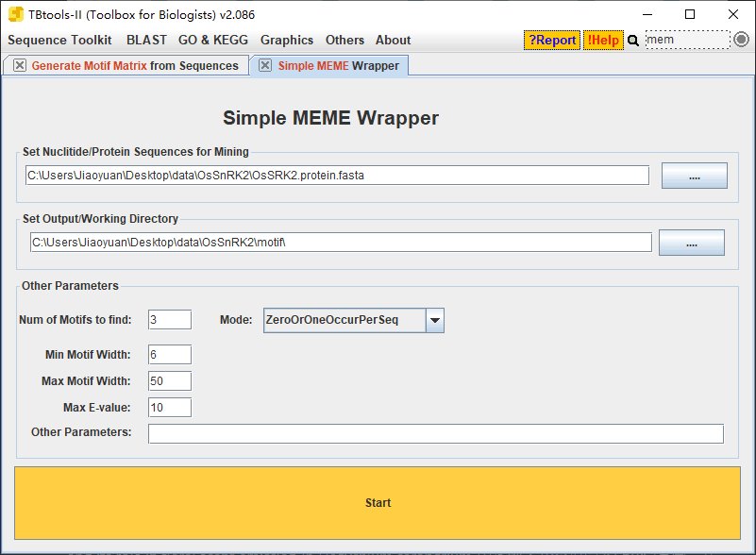Close the Simple MEME Wrapper tab
756x555 pixels.
(x=265, y=65)
